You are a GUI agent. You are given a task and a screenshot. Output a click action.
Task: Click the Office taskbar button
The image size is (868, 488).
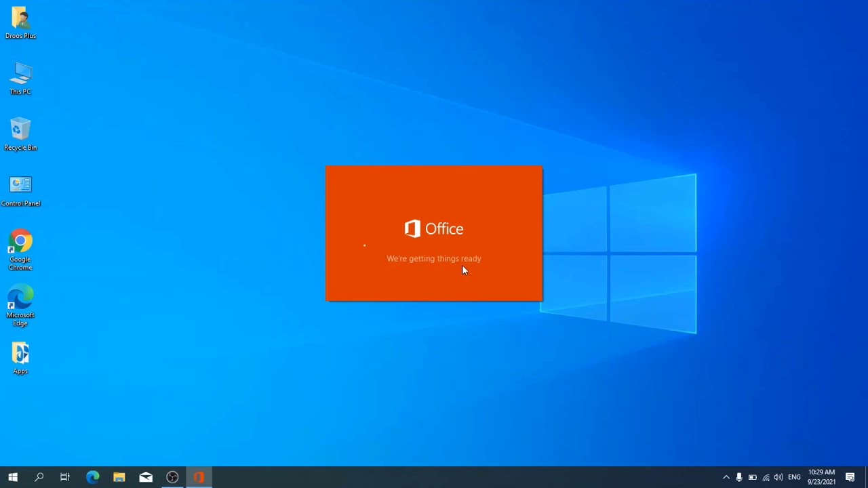click(199, 477)
